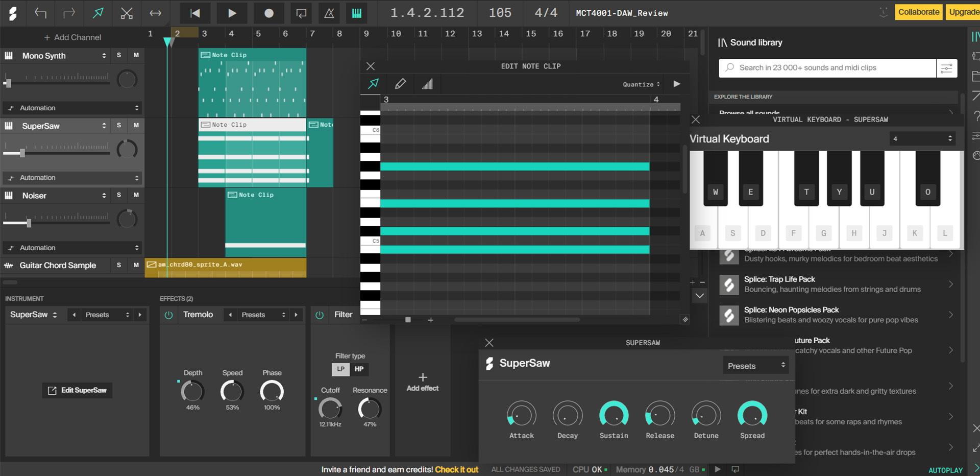The width and height of the screenshot is (980, 476).
Task: Solo the Mono Synth channel
Action: [x=119, y=55]
